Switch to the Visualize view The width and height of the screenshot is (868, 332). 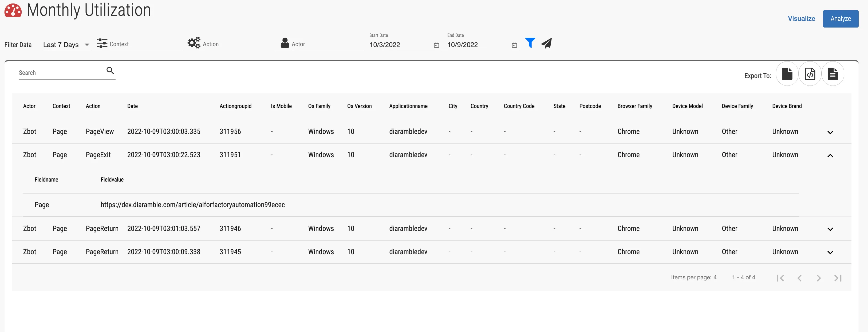(x=801, y=18)
